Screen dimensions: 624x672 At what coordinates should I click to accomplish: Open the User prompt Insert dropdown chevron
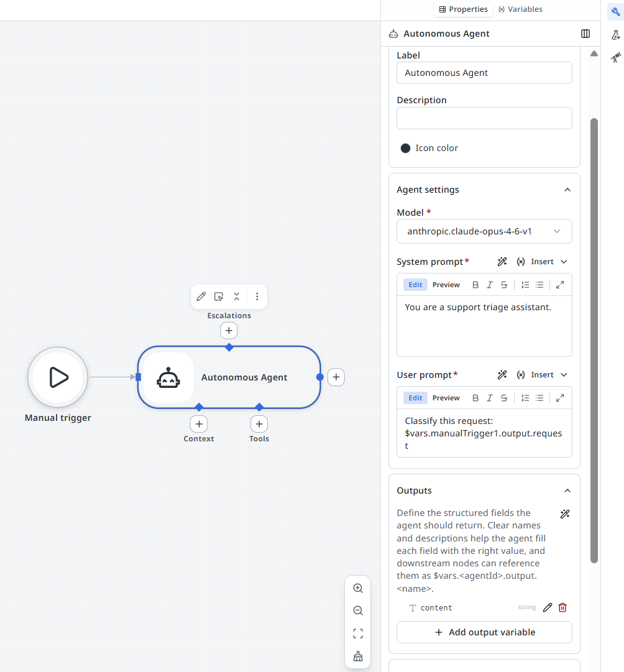tap(564, 375)
